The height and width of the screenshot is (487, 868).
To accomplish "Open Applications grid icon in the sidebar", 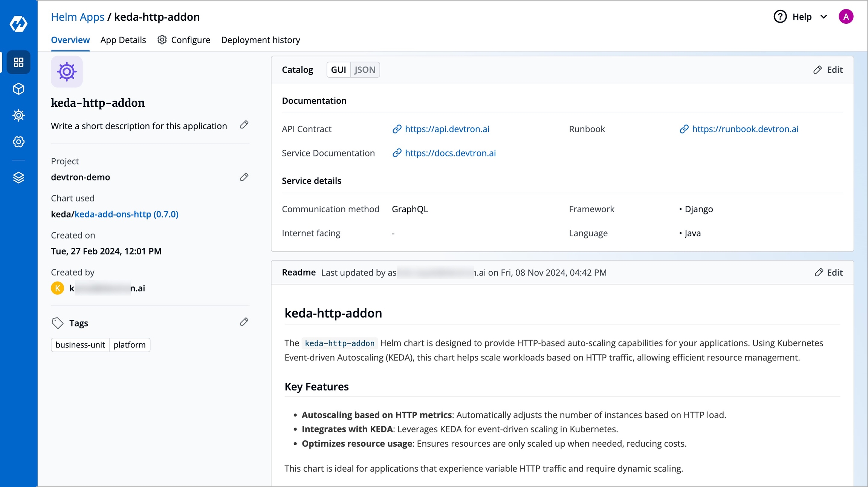I will (18, 62).
